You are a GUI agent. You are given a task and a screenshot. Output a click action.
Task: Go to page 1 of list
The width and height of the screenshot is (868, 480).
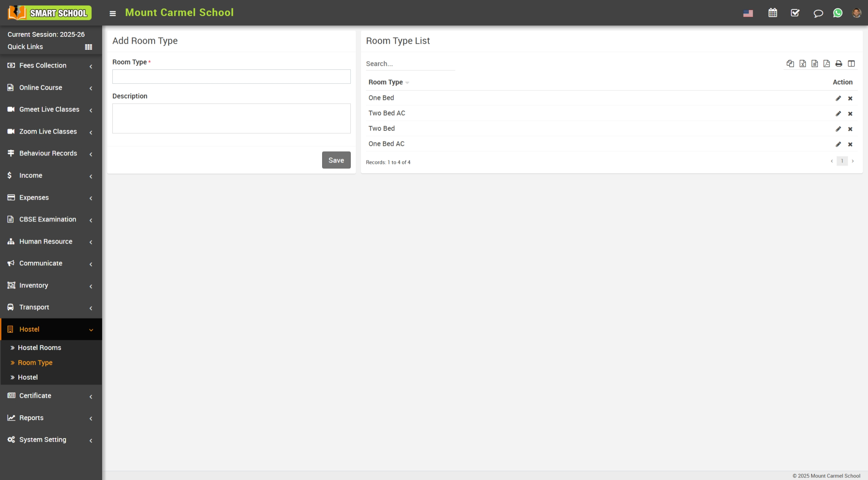tap(842, 161)
